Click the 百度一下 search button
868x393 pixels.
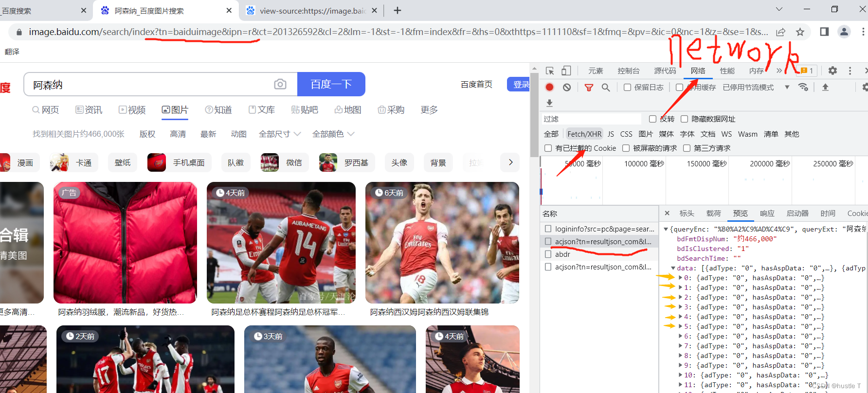click(331, 84)
